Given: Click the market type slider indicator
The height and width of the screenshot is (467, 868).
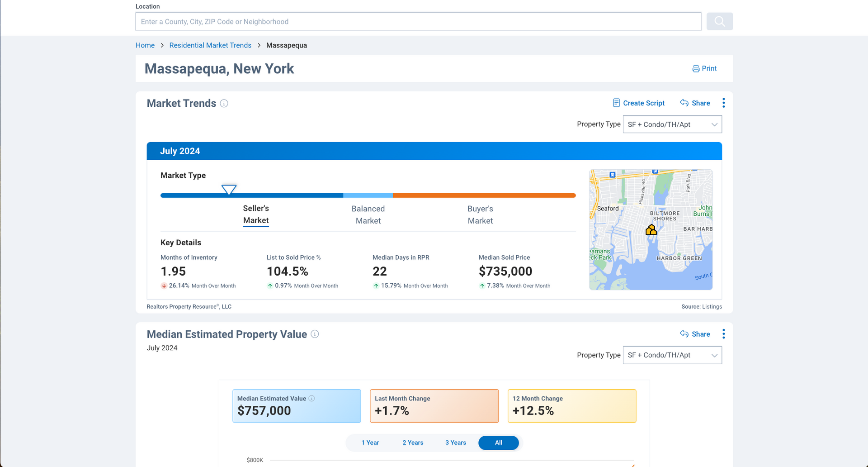Looking at the screenshot, I should click(x=229, y=190).
